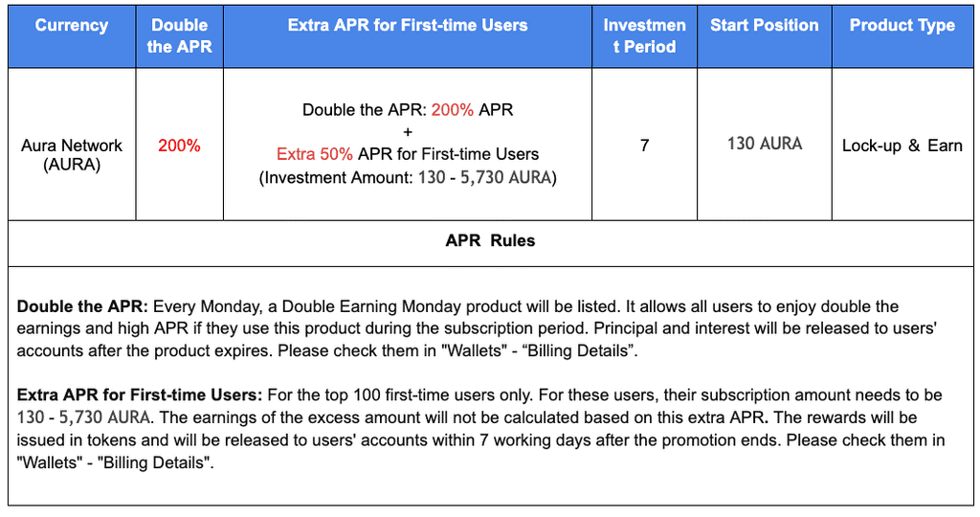Select the Extra APR for First-time Users header
Image resolution: width=980 pixels, height=517 pixels.
pyautogui.click(x=408, y=26)
